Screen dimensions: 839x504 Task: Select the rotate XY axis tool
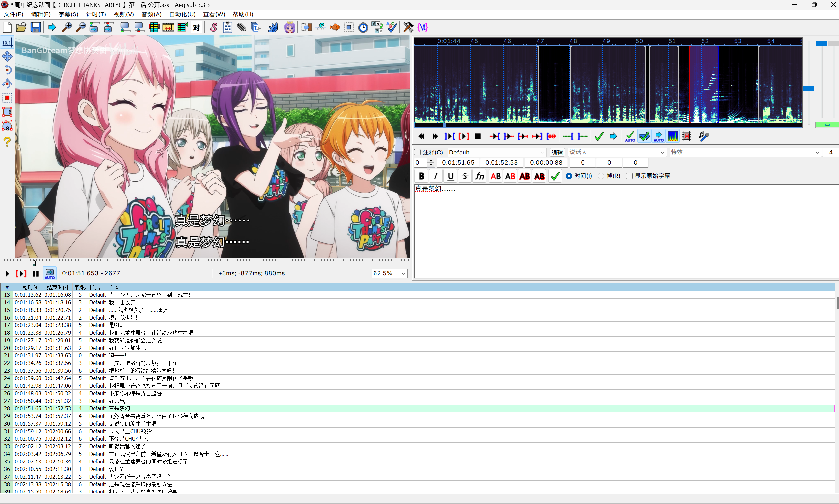click(x=7, y=84)
